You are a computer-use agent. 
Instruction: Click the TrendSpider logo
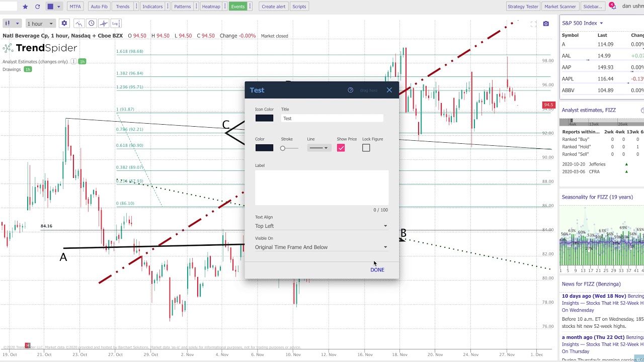[x=40, y=48]
